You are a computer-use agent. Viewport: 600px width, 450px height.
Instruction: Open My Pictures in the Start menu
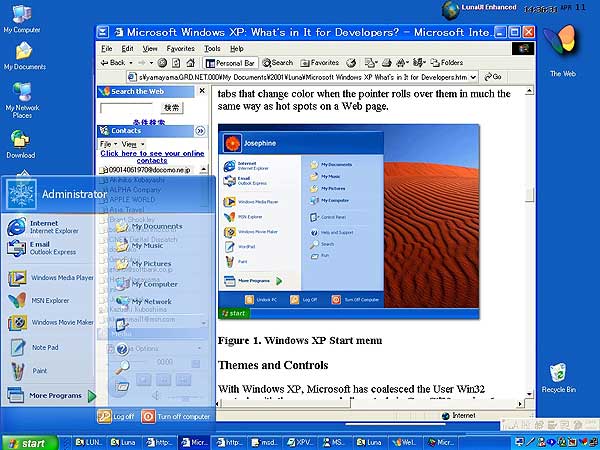point(143,264)
